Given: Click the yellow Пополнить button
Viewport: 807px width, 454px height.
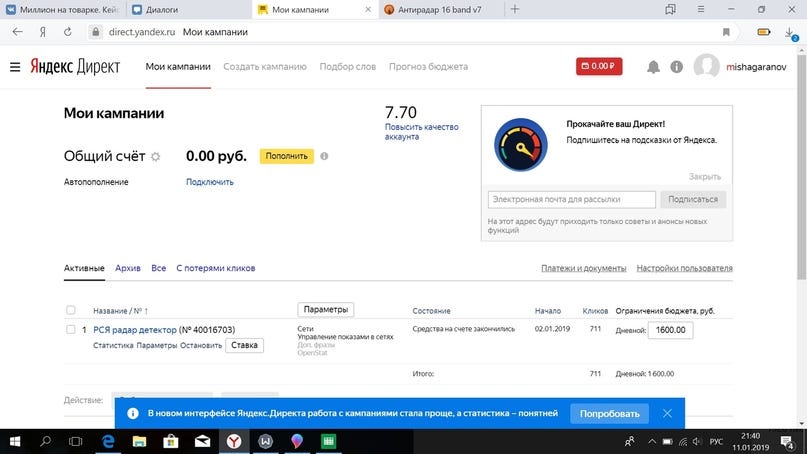Looking at the screenshot, I should coord(287,156).
